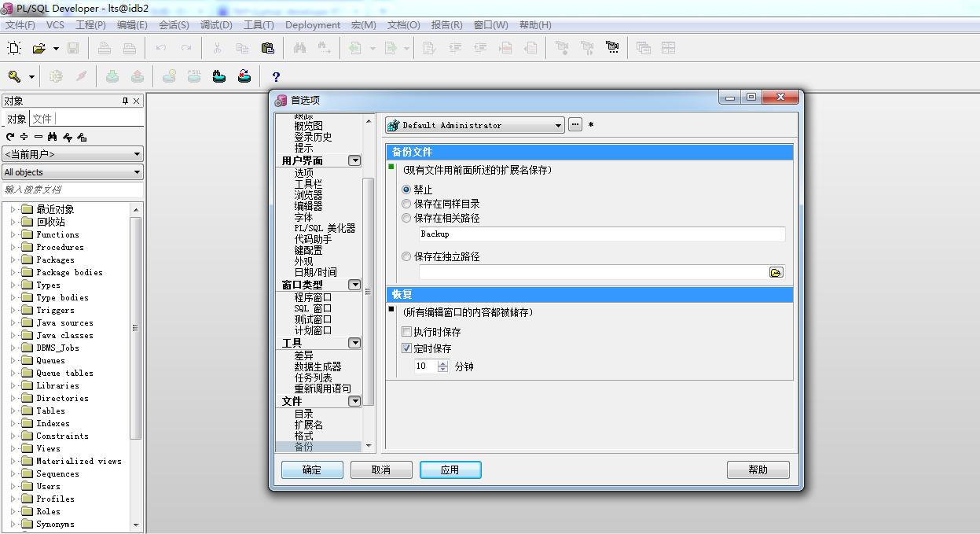Open the dropdown arrow beside the Open icon
This screenshot has height=534, width=980.
(x=56, y=49)
